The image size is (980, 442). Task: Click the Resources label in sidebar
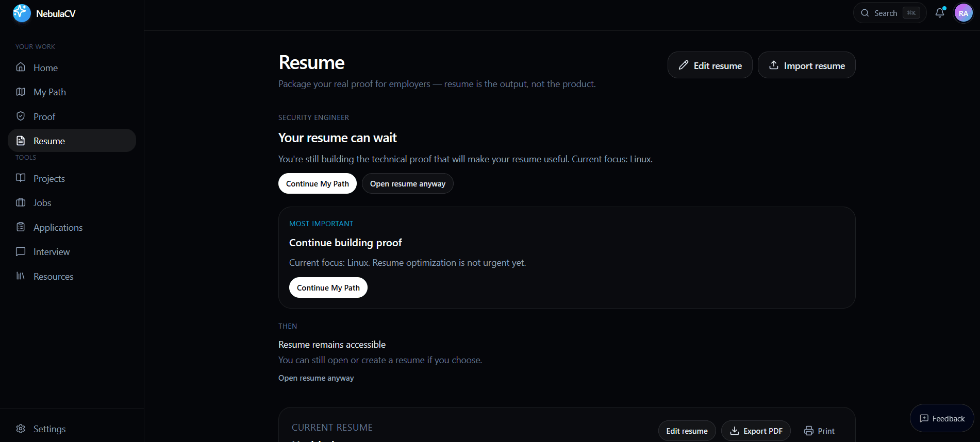[54, 276]
